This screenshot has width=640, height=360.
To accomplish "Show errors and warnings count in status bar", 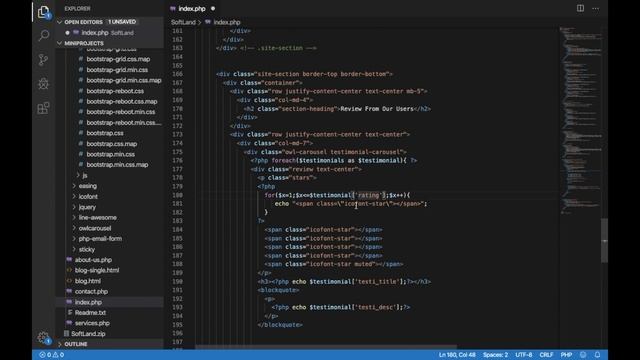I will tap(51, 355).
